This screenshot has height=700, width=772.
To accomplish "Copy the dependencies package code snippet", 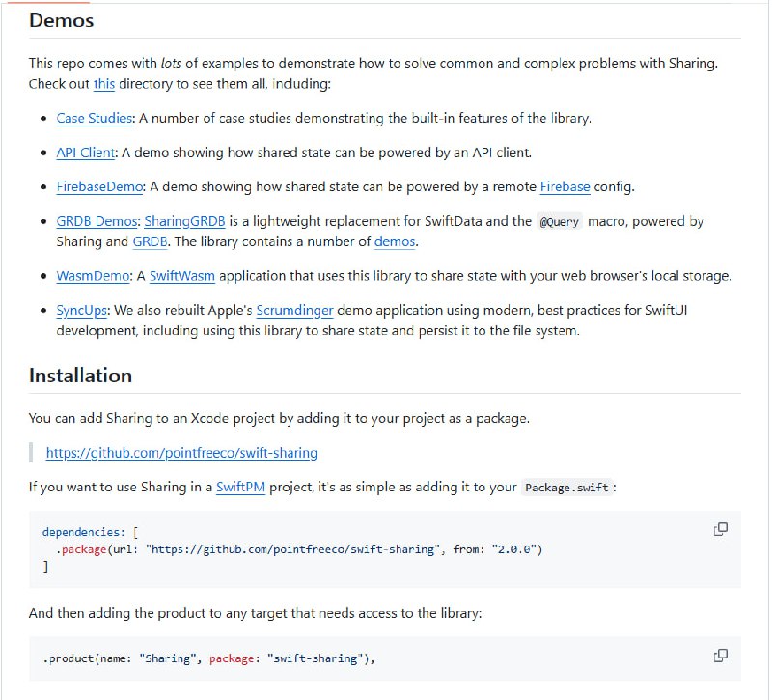I will point(720,529).
